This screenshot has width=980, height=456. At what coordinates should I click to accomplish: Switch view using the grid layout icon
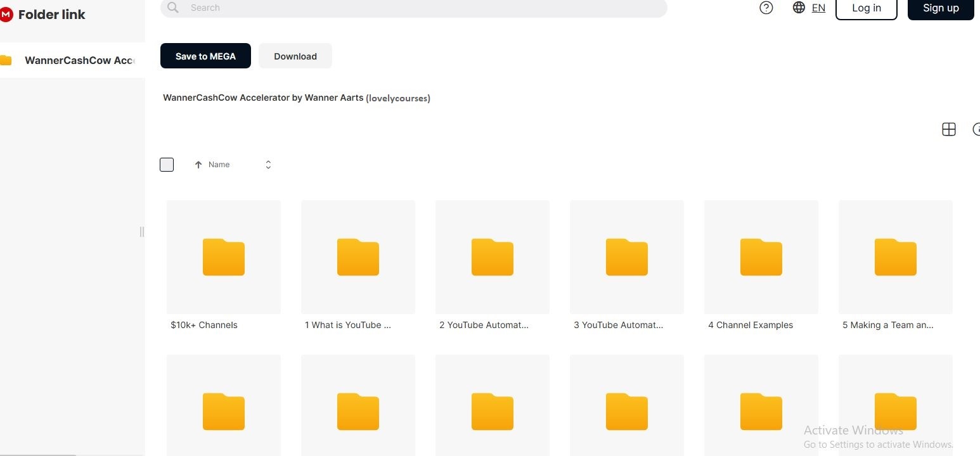click(x=948, y=129)
